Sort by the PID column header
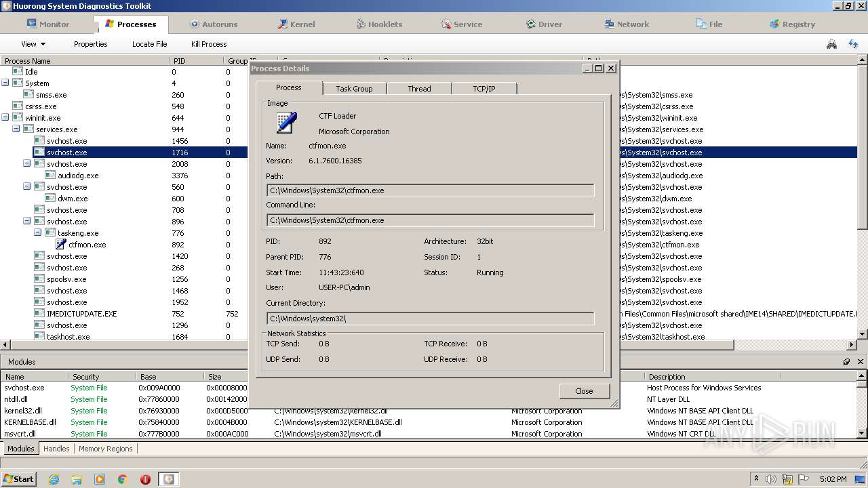This screenshot has width=868, height=488. pyautogui.click(x=197, y=61)
